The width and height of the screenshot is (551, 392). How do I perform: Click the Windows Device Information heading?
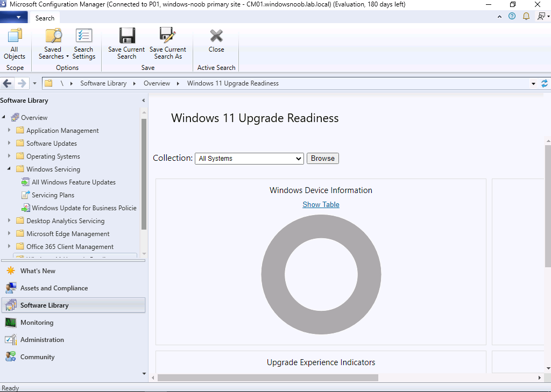321,190
